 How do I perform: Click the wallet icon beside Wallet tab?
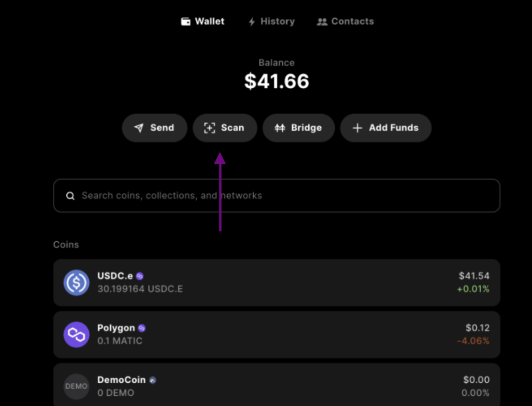coord(186,21)
